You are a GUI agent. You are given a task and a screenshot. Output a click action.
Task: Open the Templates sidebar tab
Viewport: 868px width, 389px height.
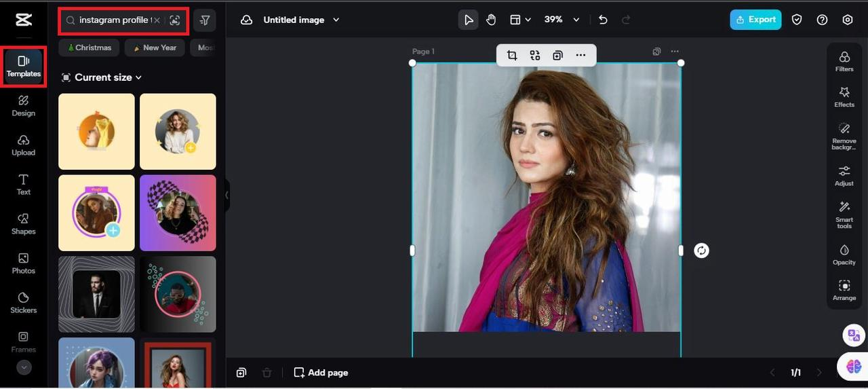[x=24, y=67]
